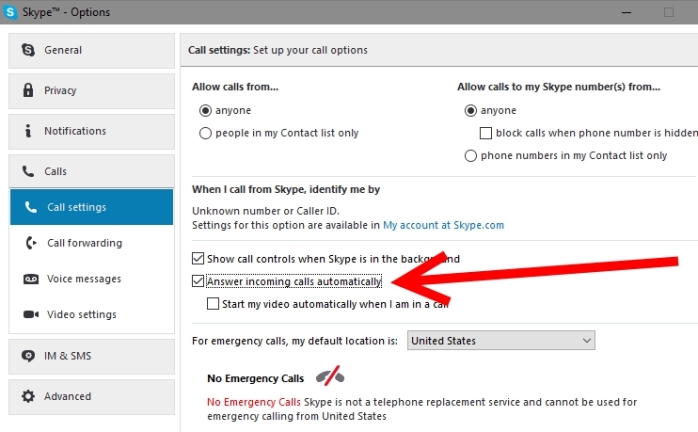Screen dimensions: 698x432
Task: Open the emergency location United States dropdown
Action: [501, 340]
